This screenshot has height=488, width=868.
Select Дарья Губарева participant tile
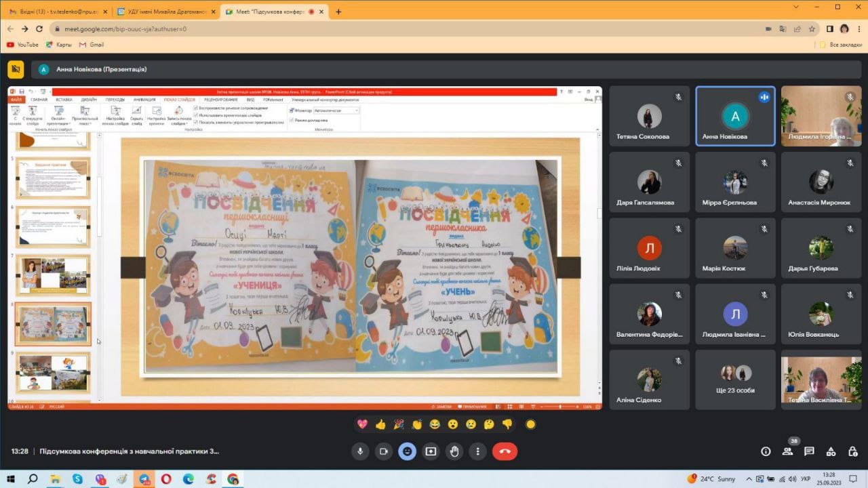[821, 247]
